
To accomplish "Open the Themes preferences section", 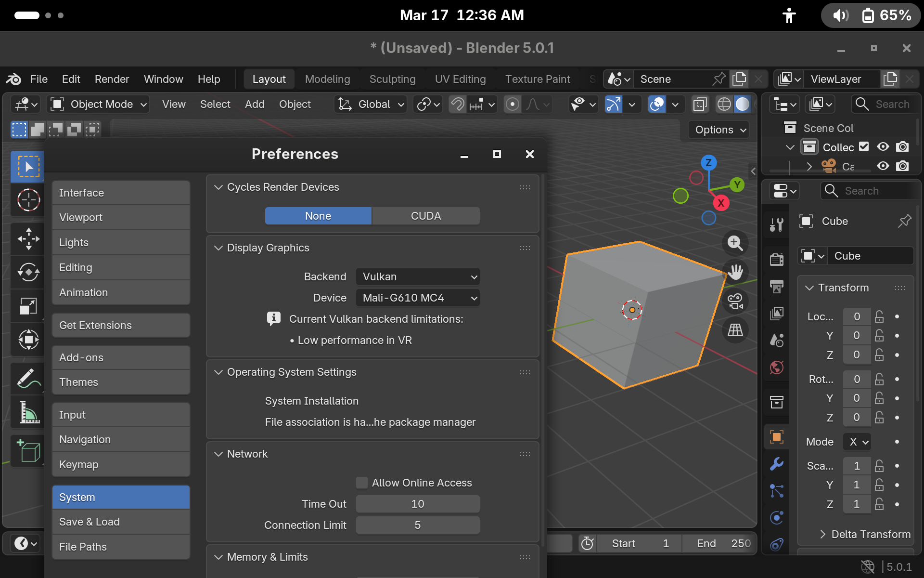I will pos(121,382).
